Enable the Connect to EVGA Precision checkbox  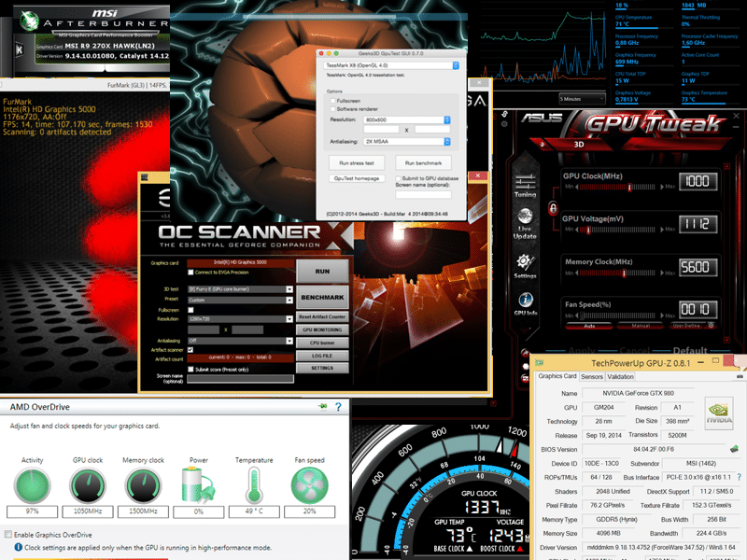tap(190, 273)
